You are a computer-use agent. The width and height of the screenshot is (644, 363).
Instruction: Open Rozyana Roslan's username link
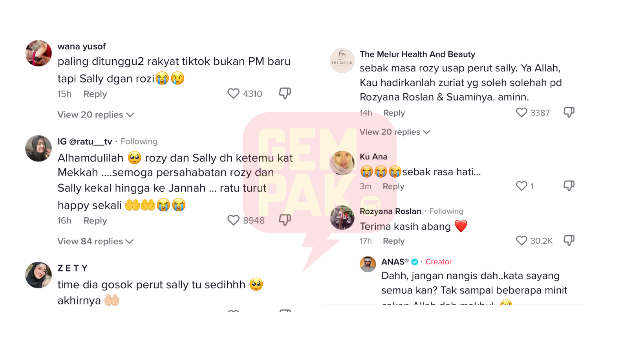click(x=390, y=211)
